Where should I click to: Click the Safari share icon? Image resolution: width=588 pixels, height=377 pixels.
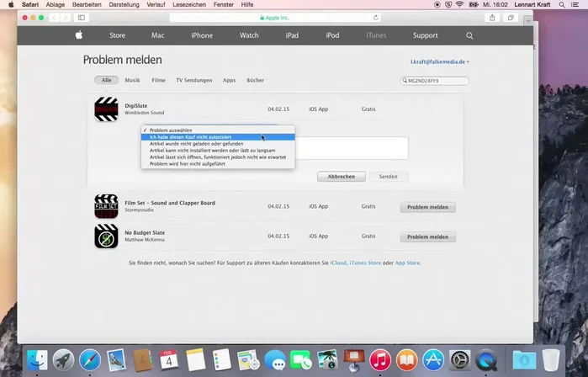[491, 17]
